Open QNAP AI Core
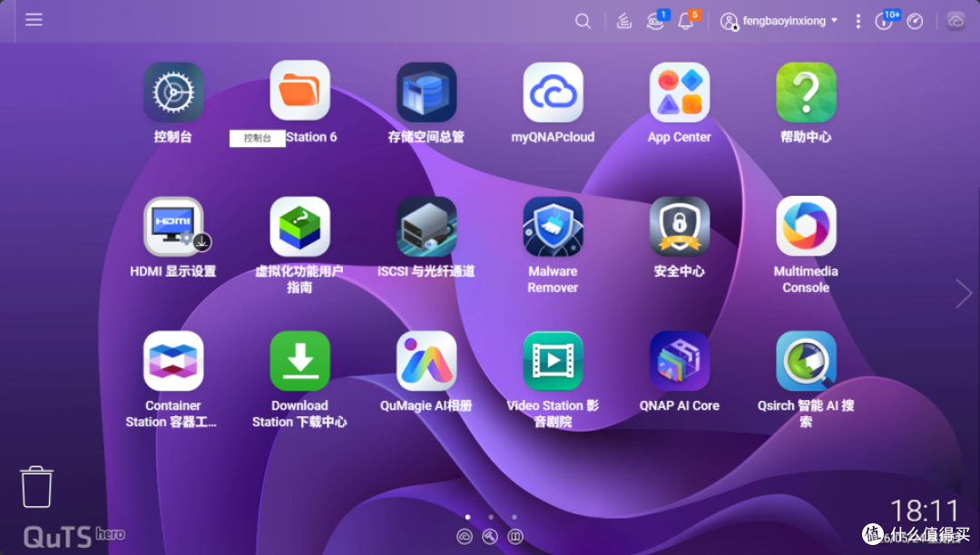 (680, 361)
